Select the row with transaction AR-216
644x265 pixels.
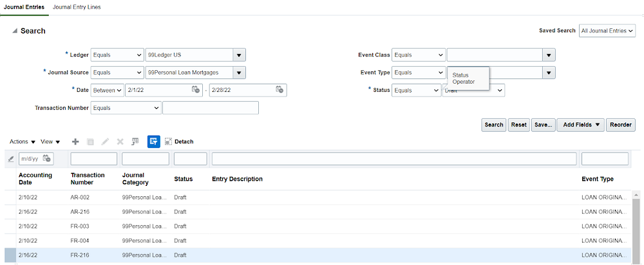[318, 212]
